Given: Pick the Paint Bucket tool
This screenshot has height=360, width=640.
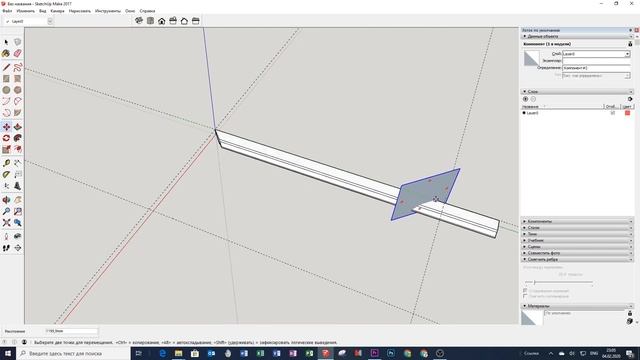Looking at the screenshot, I should pos(6,53).
